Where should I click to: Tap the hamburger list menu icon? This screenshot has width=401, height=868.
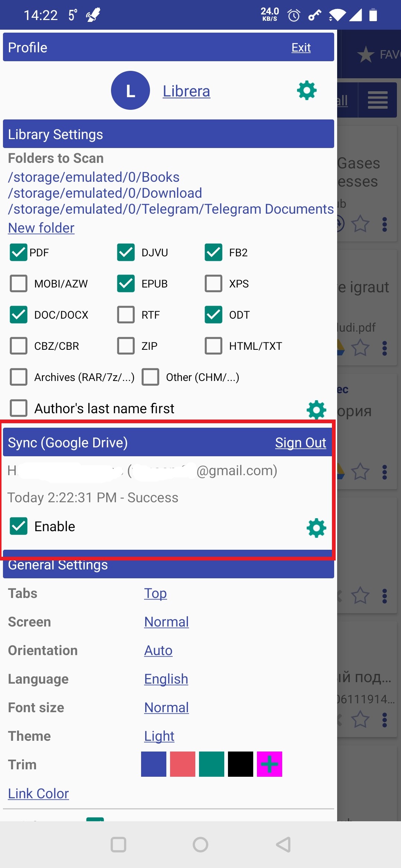378,100
